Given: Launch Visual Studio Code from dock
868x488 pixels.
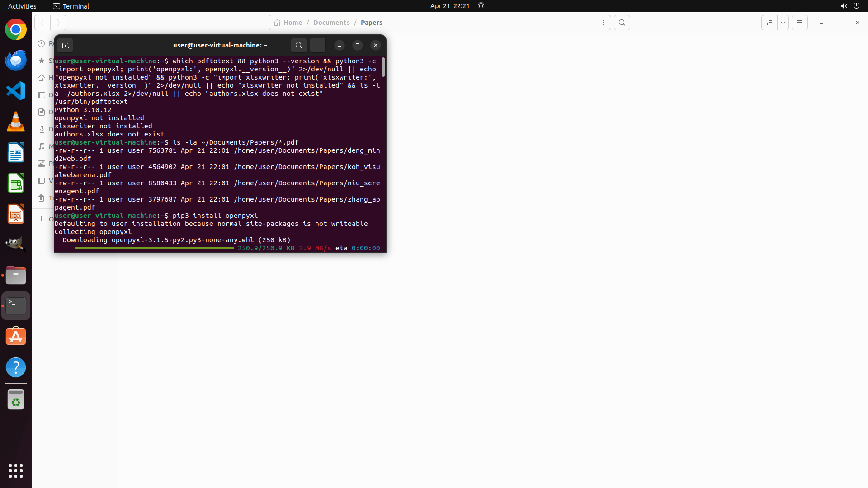Looking at the screenshot, I should click(16, 91).
